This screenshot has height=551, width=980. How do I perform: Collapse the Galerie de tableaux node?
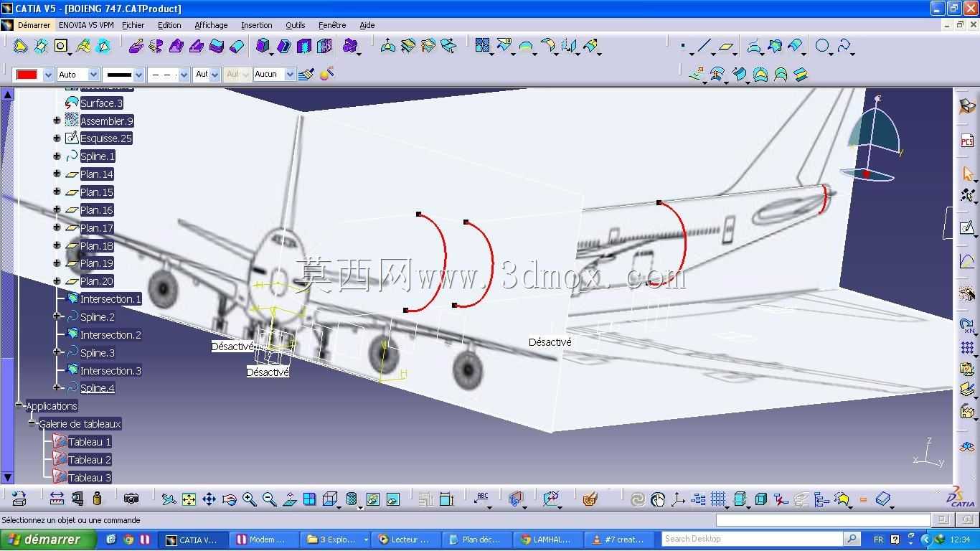32,424
